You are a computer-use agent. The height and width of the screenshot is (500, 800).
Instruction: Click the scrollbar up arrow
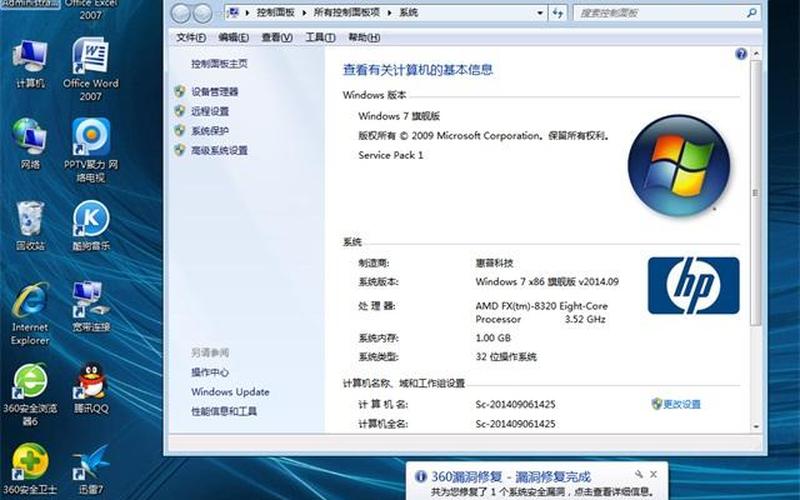point(756,53)
